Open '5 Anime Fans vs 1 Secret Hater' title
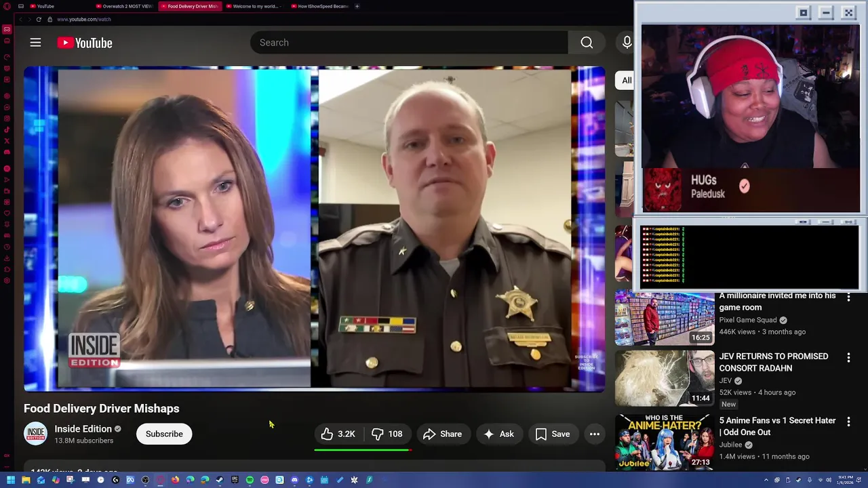 coord(777,426)
